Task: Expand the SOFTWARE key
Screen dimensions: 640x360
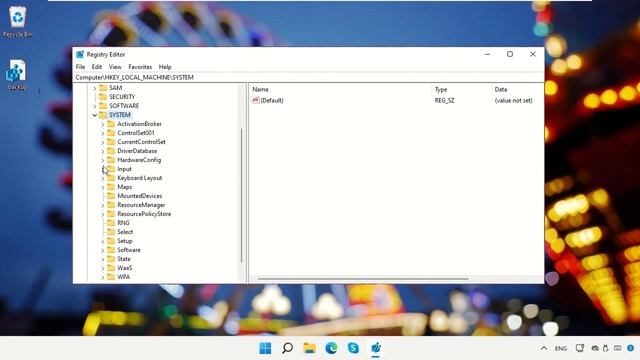Action: [x=95, y=106]
